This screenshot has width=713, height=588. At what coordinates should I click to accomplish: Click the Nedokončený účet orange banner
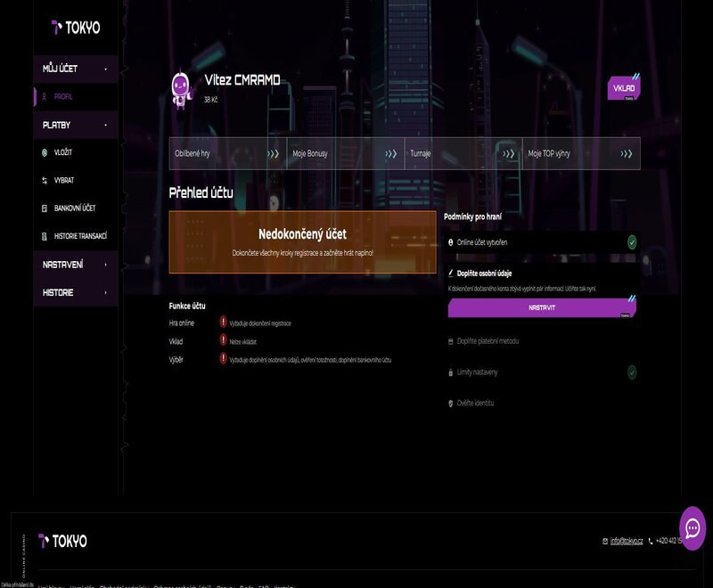click(302, 241)
